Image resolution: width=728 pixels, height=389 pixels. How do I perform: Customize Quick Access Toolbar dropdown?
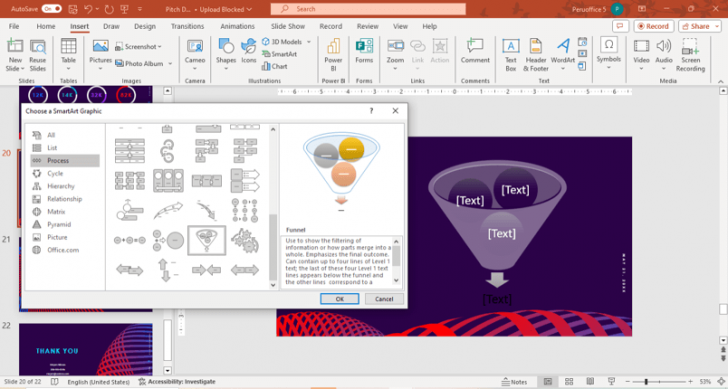coord(140,9)
